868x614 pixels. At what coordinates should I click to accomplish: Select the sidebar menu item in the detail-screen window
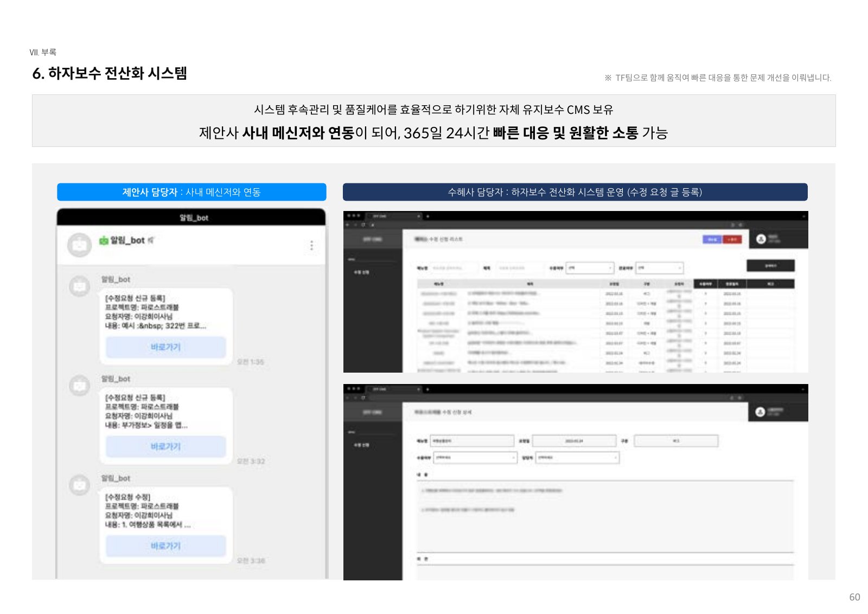pos(362,445)
